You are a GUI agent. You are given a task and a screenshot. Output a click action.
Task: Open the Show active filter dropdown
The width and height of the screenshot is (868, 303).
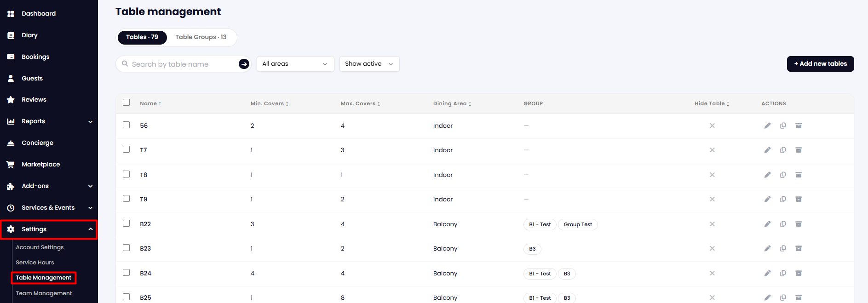(x=369, y=64)
